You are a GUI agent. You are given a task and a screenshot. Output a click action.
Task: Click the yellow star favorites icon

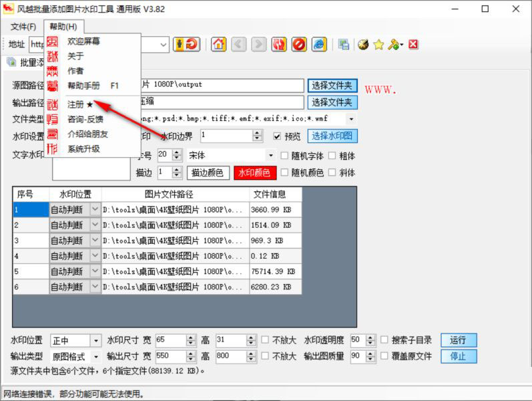pos(378,45)
